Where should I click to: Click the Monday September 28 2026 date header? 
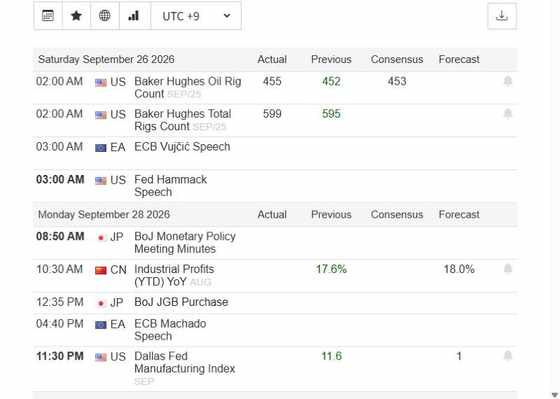click(104, 215)
